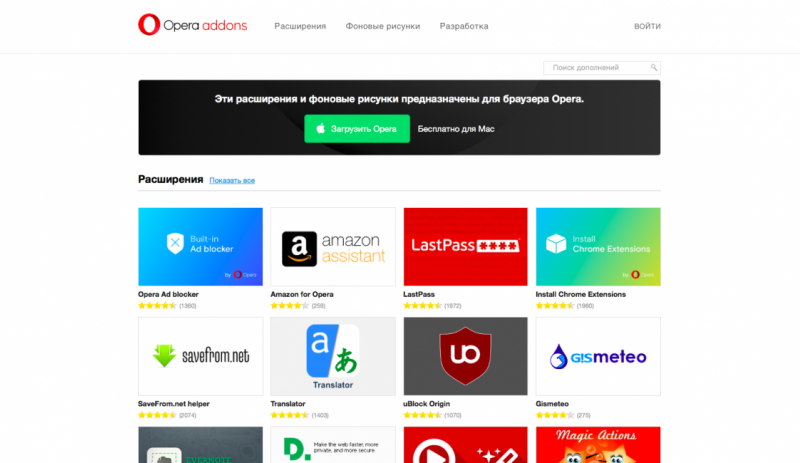Click the LastPass title text
The width and height of the screenshot is (800, 463).
419,295
